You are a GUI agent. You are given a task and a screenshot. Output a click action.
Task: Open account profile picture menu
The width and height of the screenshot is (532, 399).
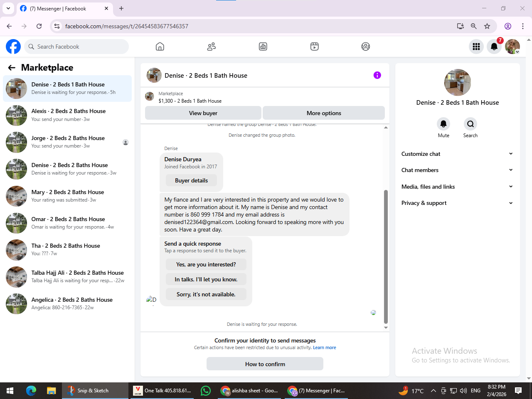point(512,47)
